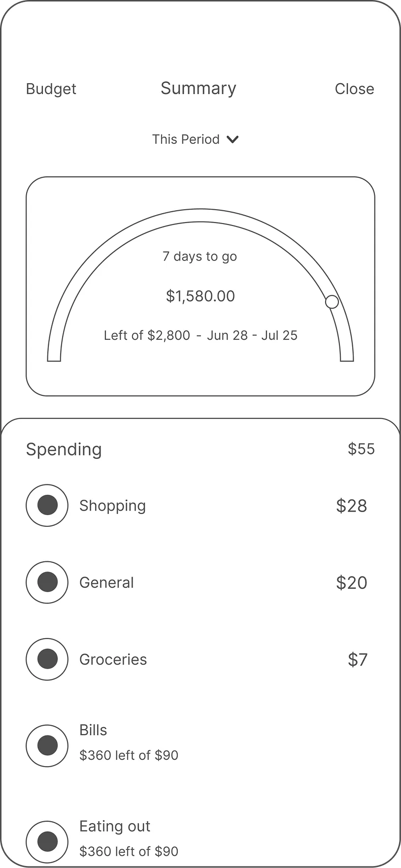Open the Shopping spending row label

coord(113,506)
